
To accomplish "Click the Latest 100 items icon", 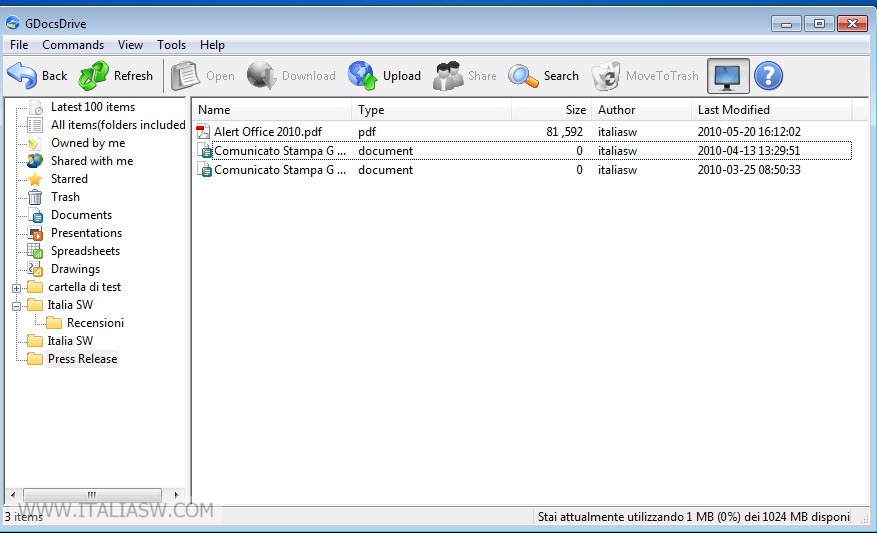I will [35, 107].
